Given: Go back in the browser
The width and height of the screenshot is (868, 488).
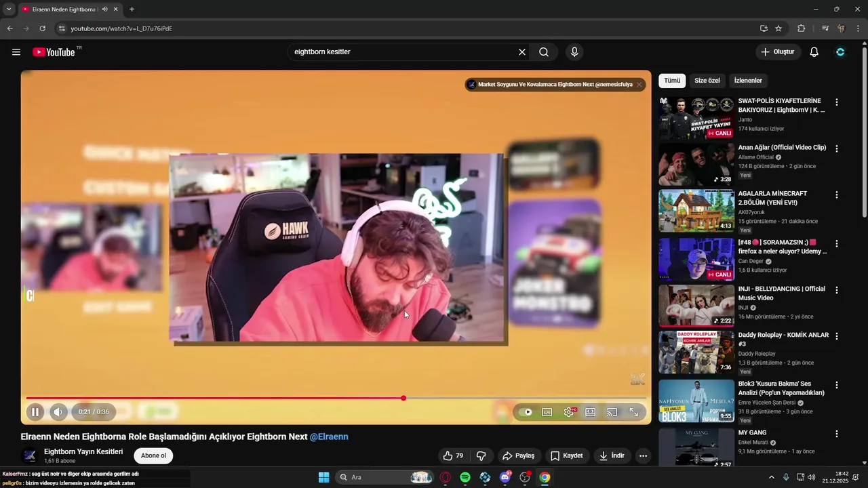Looking at the screenshot, I should pyautogui.click(x=9, y=28).
